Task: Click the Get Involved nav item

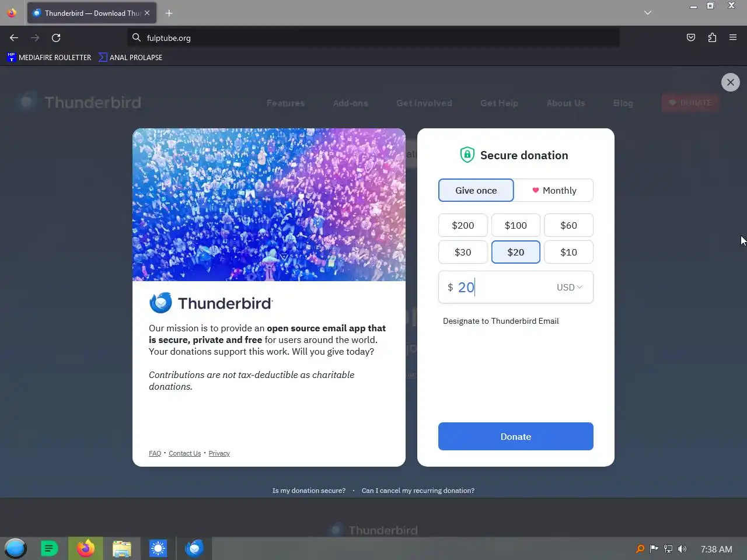Action: click(x=424, y=103)
